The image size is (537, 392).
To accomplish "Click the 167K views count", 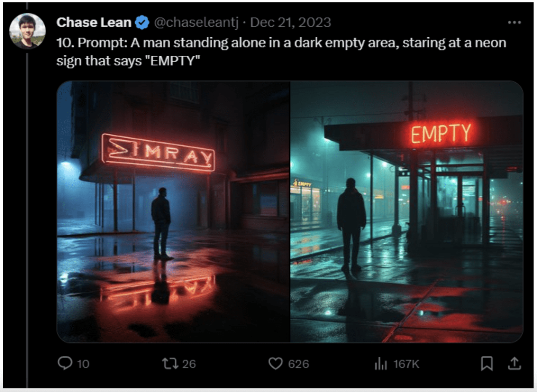I will 406,364.
